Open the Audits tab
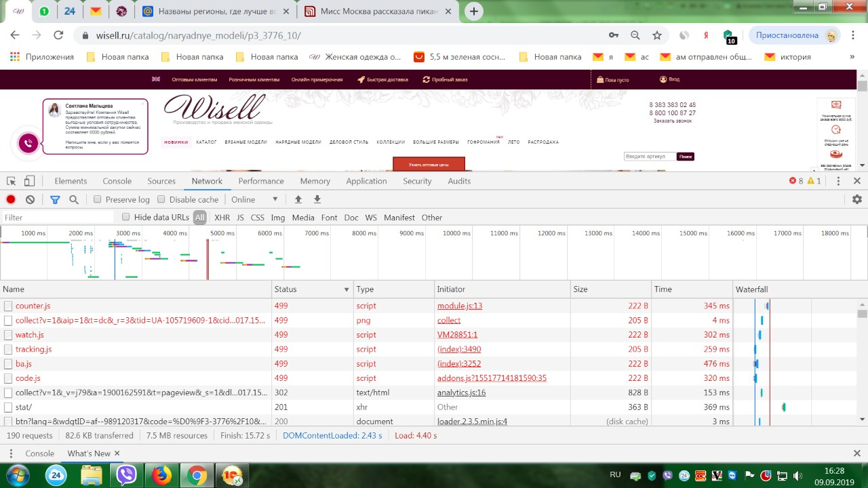The image size is (868, 488). click(459, 181)
